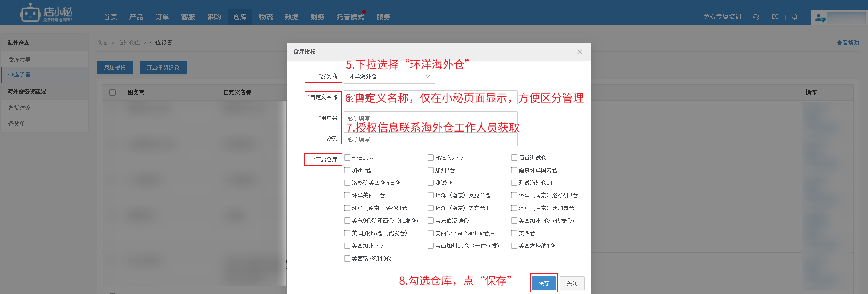Image resolution: width=868 pixels, height=294 pixels.
Task: Open the customer service headset icon
Action: (x=756, y=17)
